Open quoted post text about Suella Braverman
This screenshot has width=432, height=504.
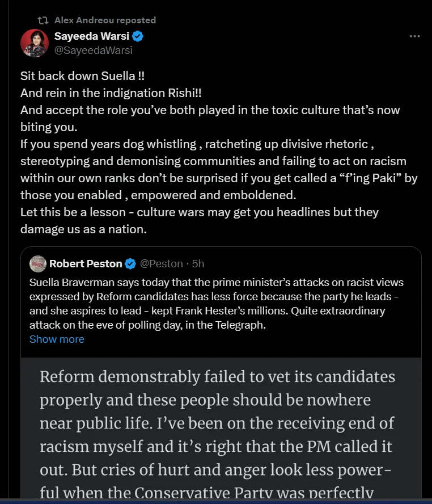point(217,304)
